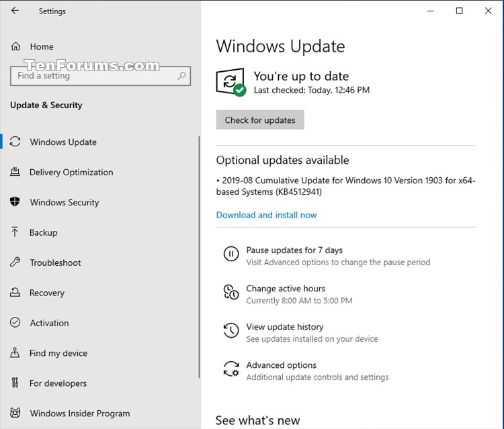Go back using the Settings back arrow

tap(15, 11)
